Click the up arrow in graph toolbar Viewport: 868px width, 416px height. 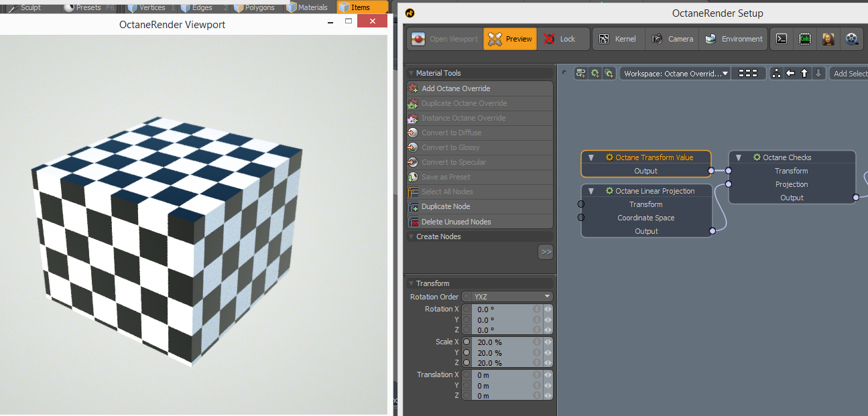coord(804,74)
